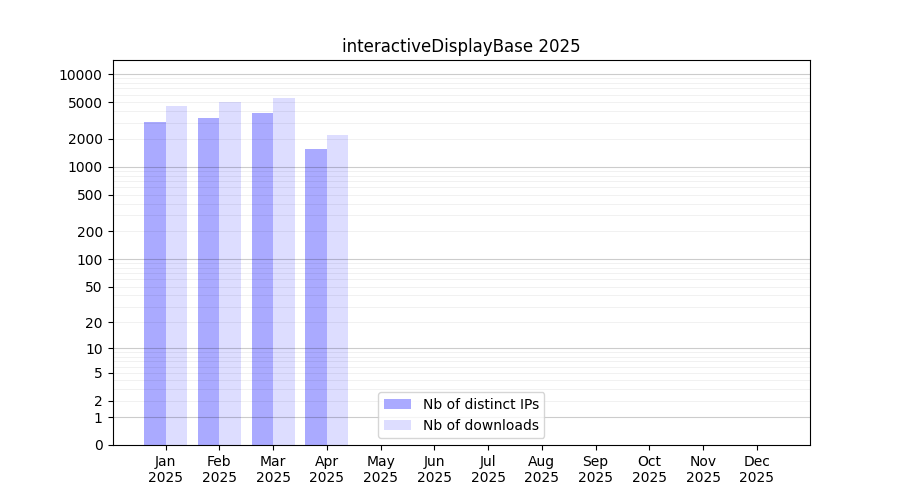Click the 100 y-axis tick label
Viewport: 900px width, 500px height.
pos(88,260)
